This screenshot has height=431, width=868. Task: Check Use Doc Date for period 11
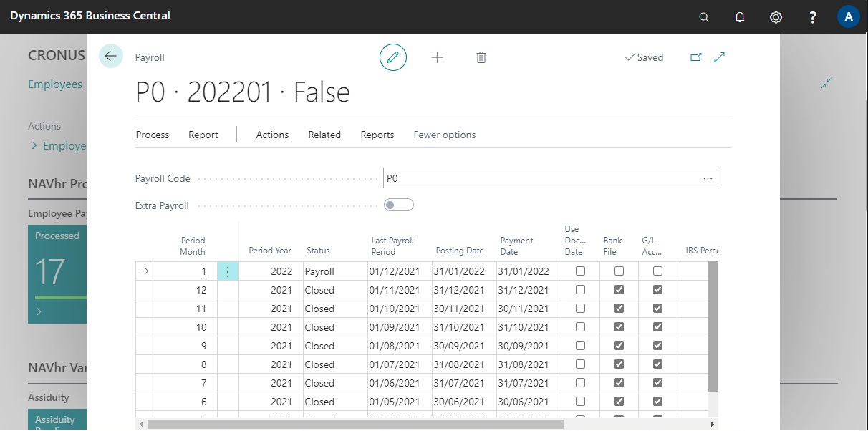[580, 309]
